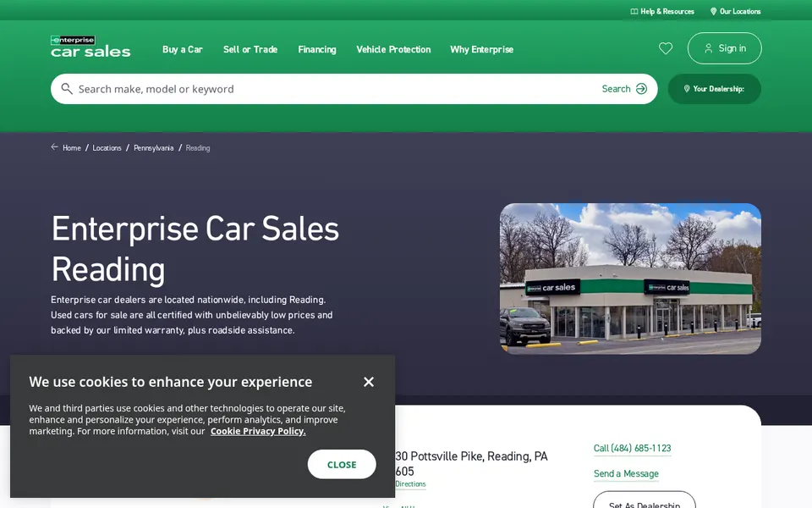The width and height of the screenshot is (812, 508).
Task: Click Send a Message link
Action: (626, 474)
